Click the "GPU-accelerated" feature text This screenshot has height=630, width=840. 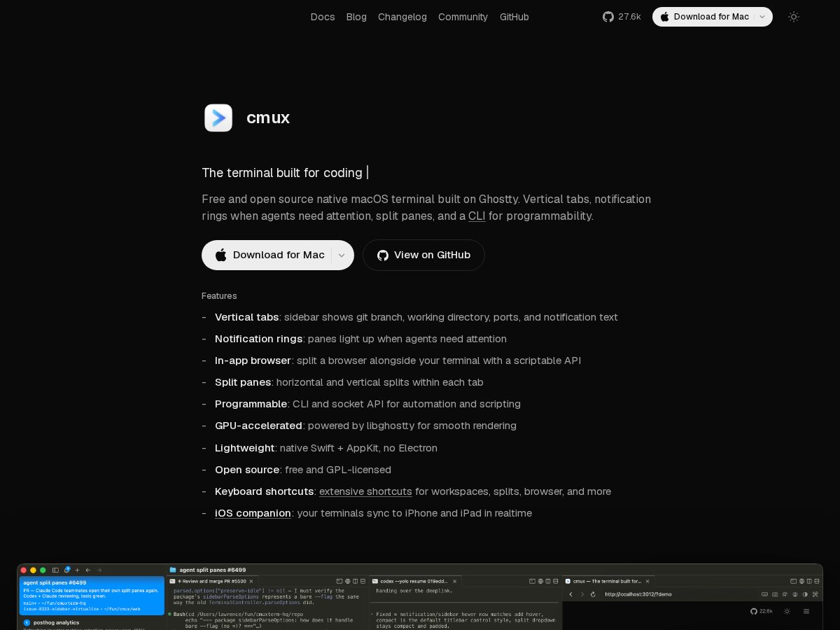click(258, 426)
